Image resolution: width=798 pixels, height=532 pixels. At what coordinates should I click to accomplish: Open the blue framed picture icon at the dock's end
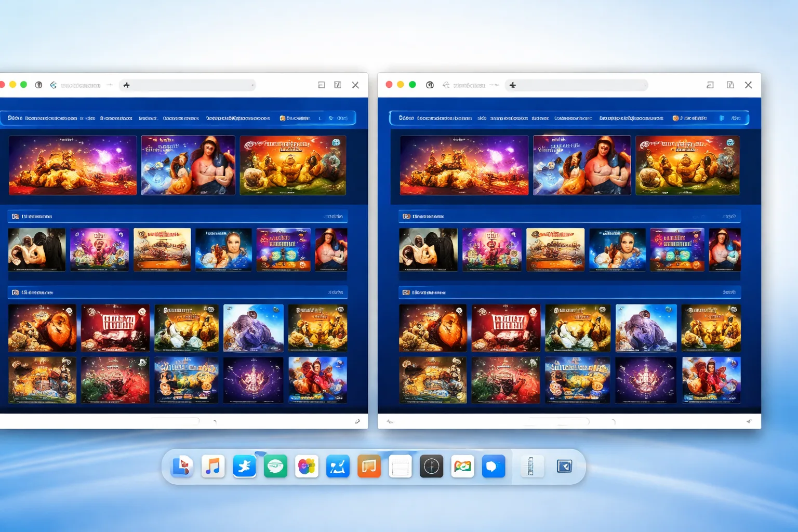point(564,466)
